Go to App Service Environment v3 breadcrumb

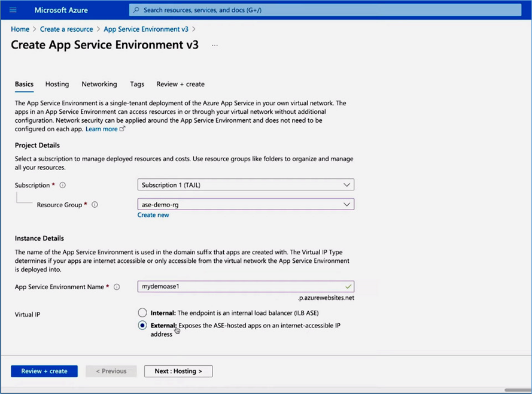pyautogui.click(x=146, y=29)
